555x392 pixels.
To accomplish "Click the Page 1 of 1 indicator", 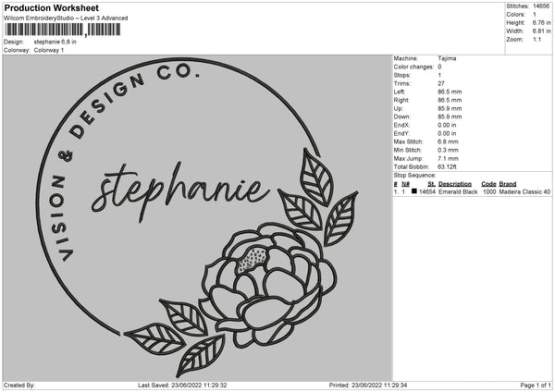I will [x=536, y=386].
